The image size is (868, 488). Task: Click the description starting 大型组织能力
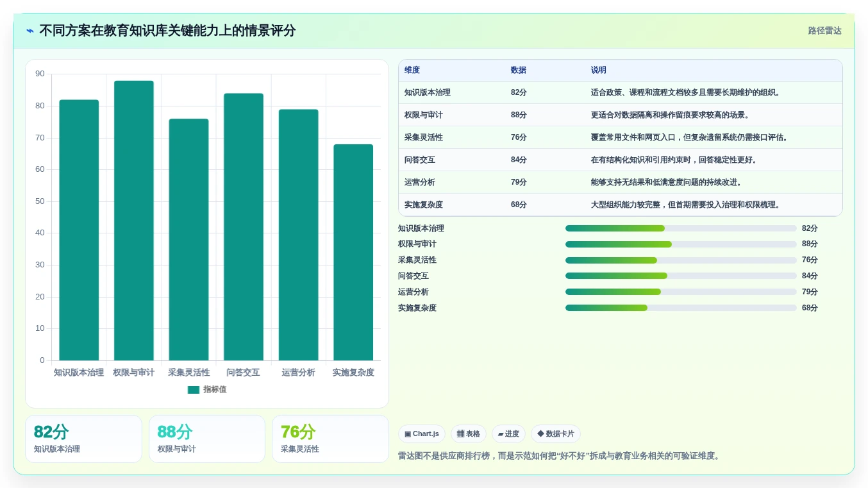coord(687,205)
